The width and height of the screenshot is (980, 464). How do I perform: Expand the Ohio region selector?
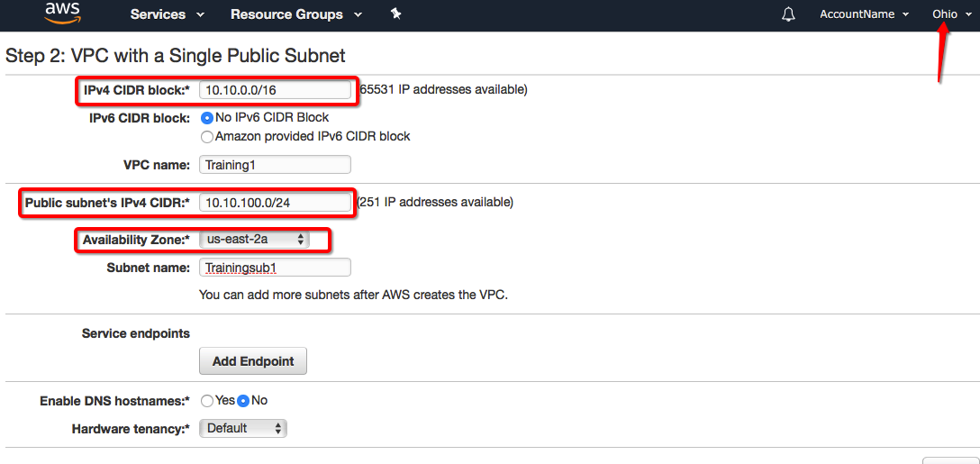pos(951,14)
